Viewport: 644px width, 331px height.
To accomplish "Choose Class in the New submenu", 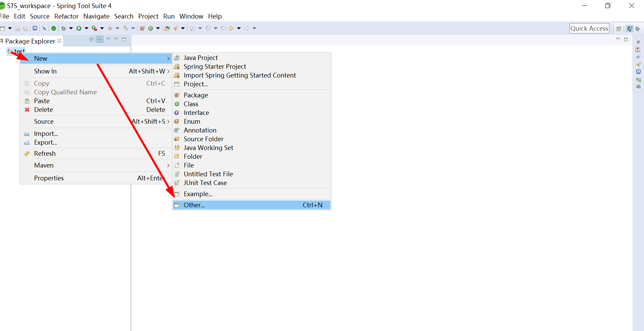I will tap(252, 104).
